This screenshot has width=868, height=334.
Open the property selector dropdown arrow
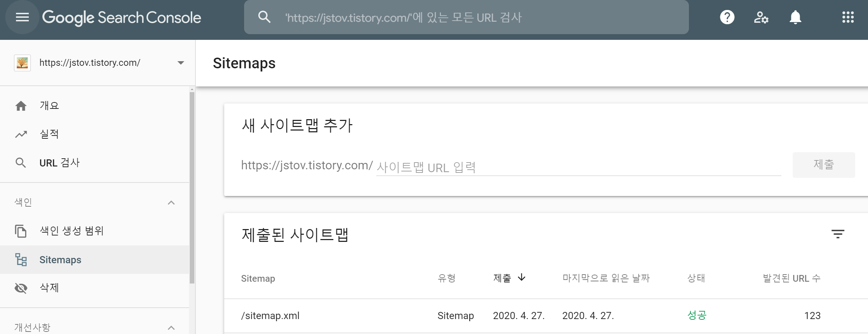180,63
